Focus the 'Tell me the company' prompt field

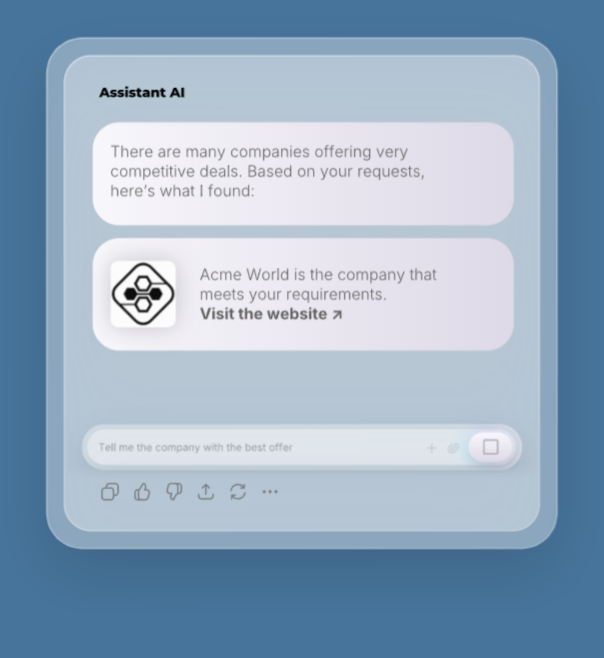[x=256, y=447]
